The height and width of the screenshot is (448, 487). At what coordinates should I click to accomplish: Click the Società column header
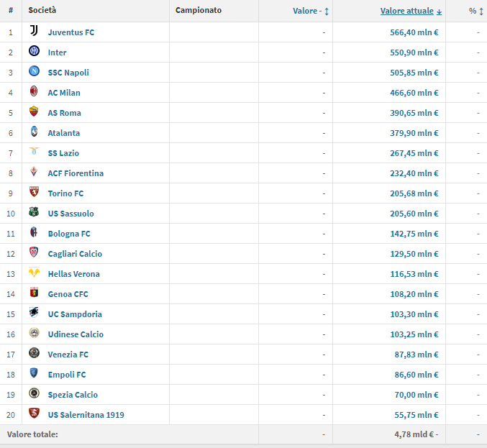tap(42, 11)
